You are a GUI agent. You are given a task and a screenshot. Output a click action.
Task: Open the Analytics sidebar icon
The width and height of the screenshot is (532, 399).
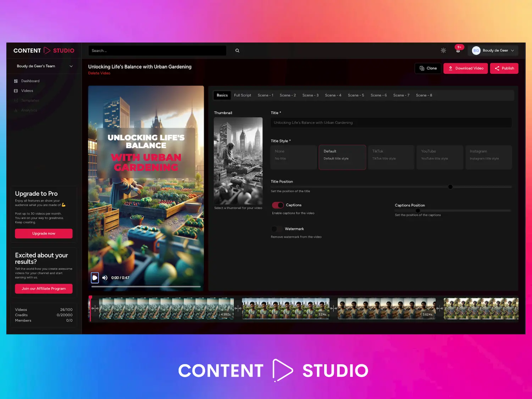pos(16,110)
